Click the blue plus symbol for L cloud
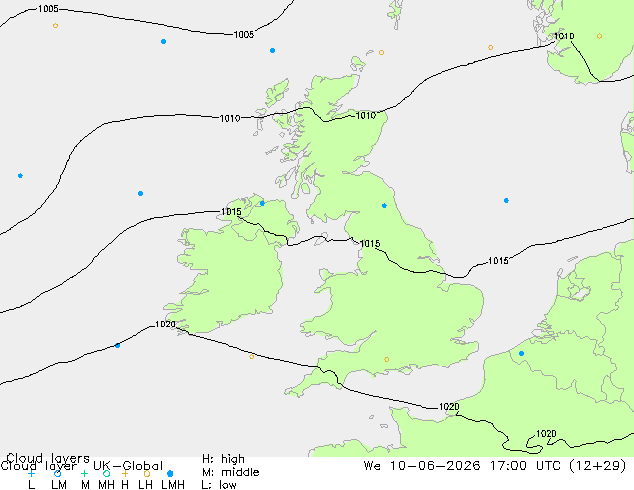 (x=32, y=473)
